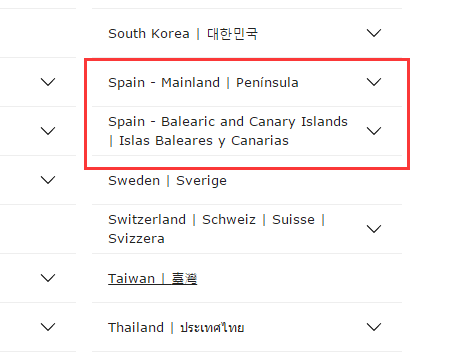475x360 pixels.
Task: Click left-column chevron beside Balearic Islands row
Action: (x=48, y=131)
